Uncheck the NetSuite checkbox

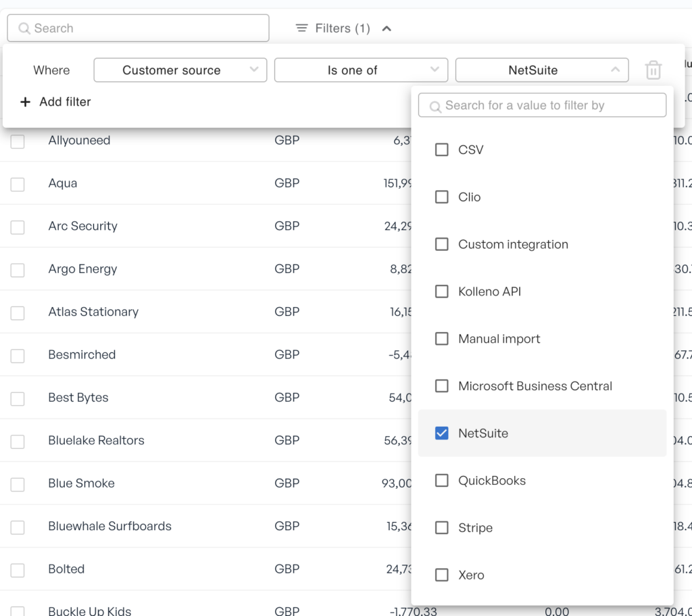point(442,433)
